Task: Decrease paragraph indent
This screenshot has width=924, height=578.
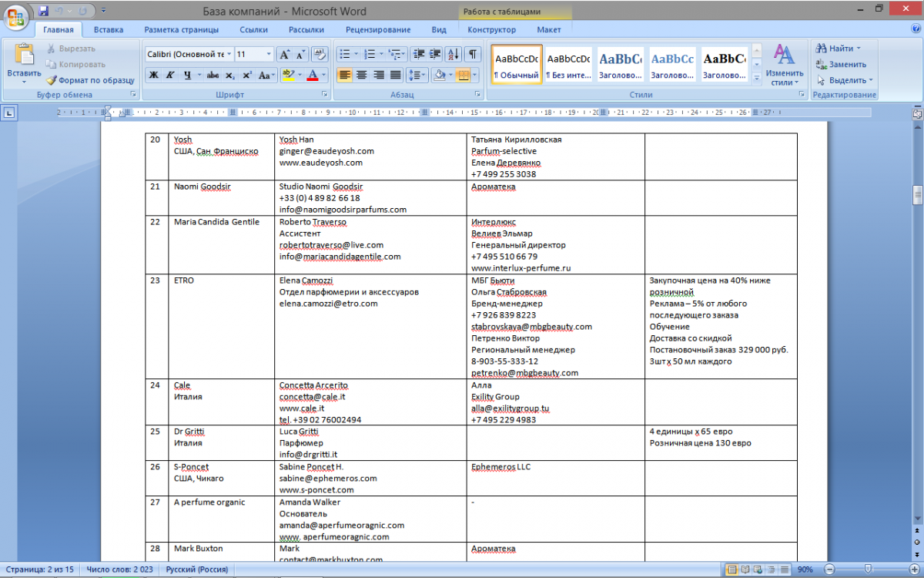Action: tap(419, 54)
